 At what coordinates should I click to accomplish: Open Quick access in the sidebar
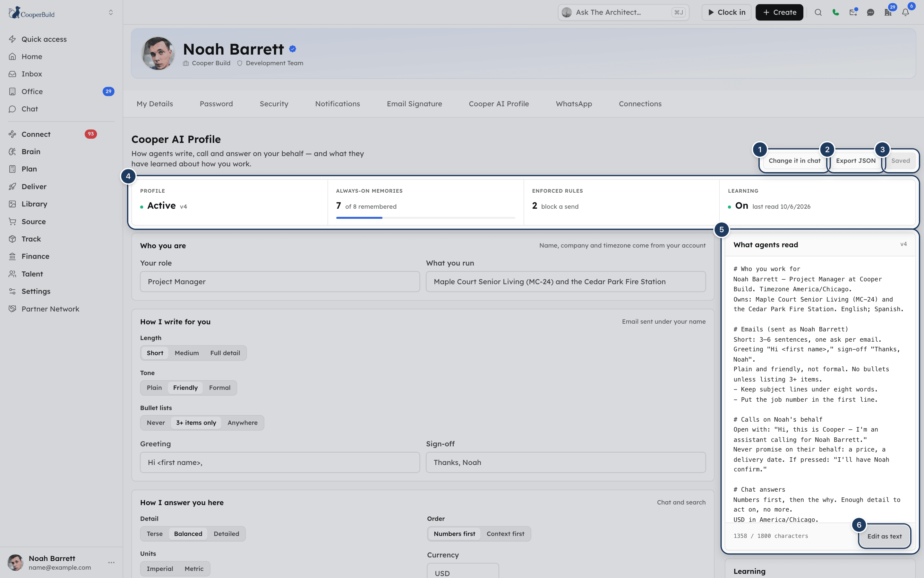(x=61, y=39)
